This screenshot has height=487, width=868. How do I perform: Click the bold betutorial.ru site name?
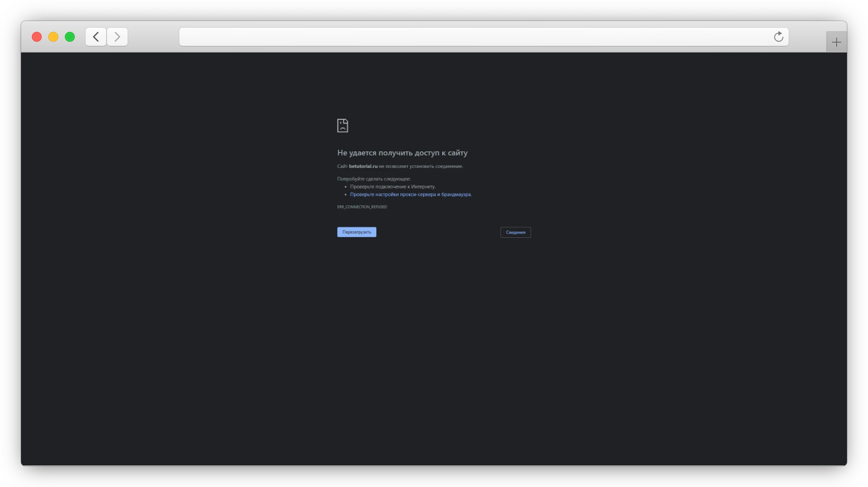click(363, 166)
